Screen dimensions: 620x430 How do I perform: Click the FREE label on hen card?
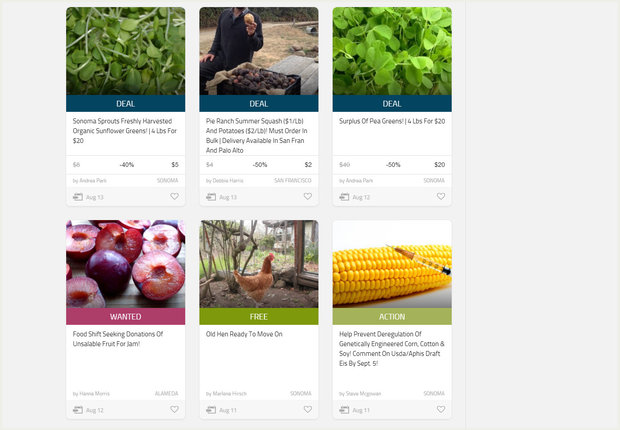(259, 316)
